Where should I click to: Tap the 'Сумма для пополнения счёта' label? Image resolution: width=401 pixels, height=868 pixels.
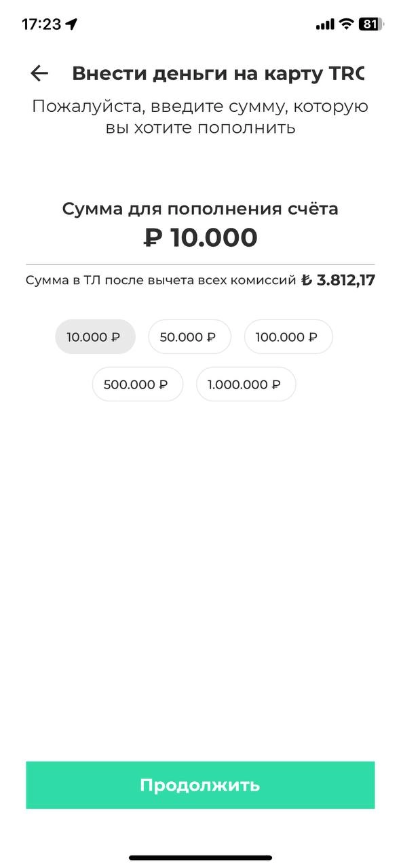pyautogui.click(x=200, y=209)
